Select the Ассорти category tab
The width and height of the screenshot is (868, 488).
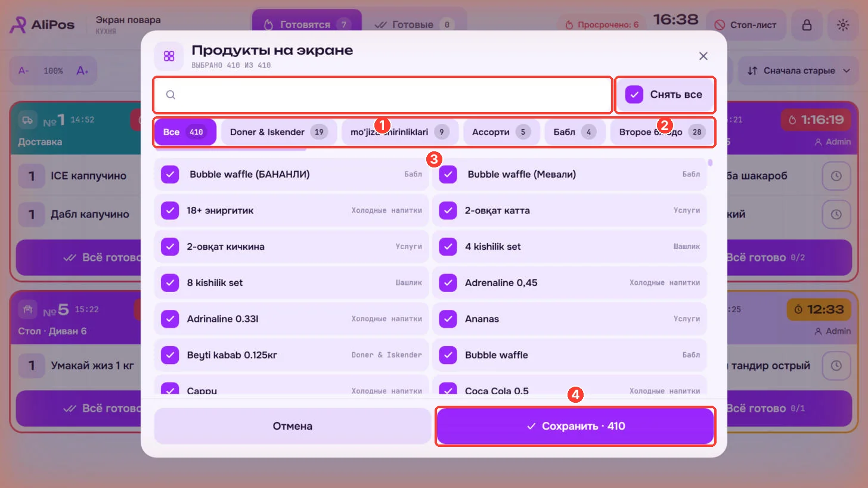[x=501, y=132]
